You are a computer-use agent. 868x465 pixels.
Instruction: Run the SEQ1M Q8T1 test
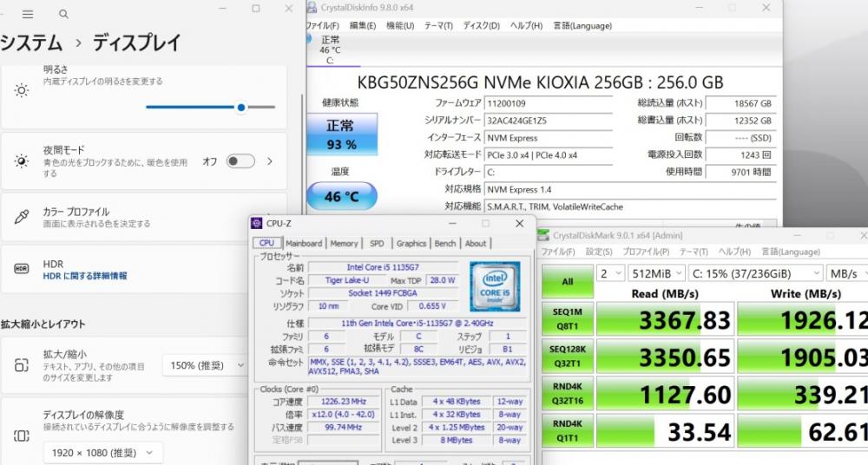tap(568, 319)
